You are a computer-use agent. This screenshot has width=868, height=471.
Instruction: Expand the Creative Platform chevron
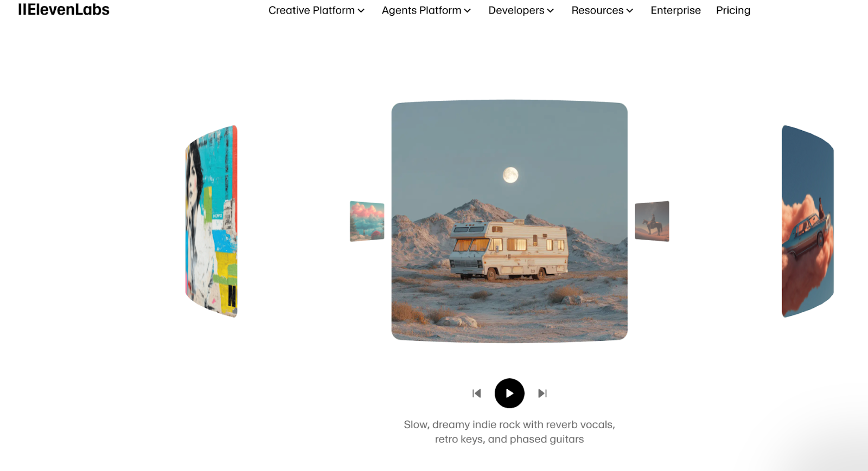point(361,11)
